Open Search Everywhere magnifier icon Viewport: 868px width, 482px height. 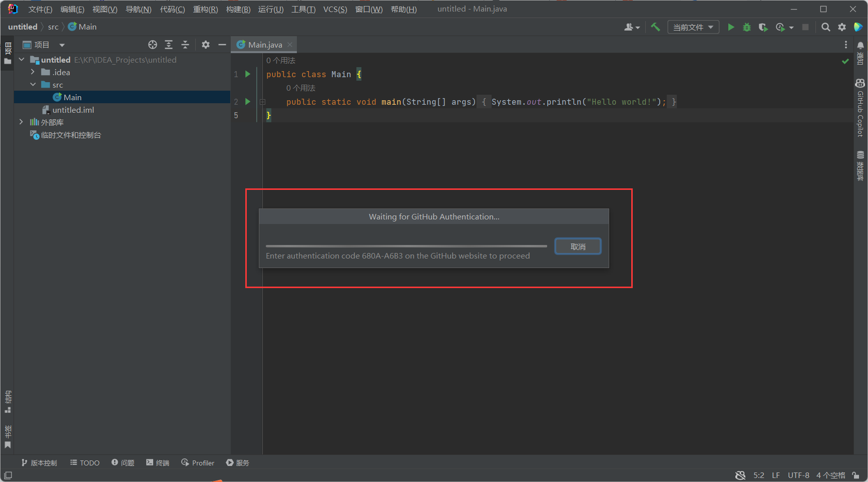coord(826,27)
